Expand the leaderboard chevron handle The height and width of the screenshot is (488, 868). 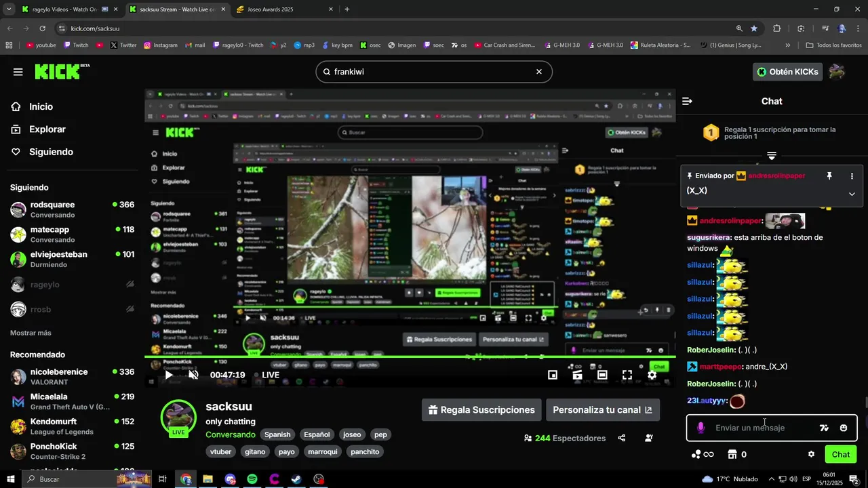pos(772,156)
